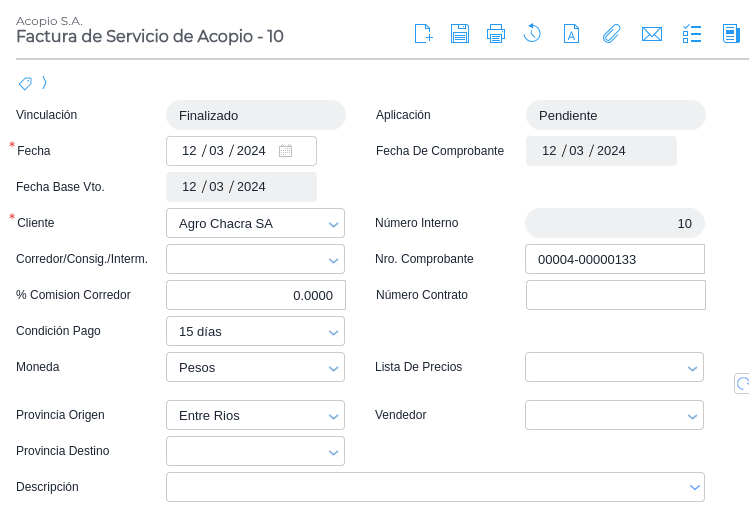Open the Moneda dropdown set to Pesos
Viewport: 749px width, 505px height.
(x=255, y=367)
